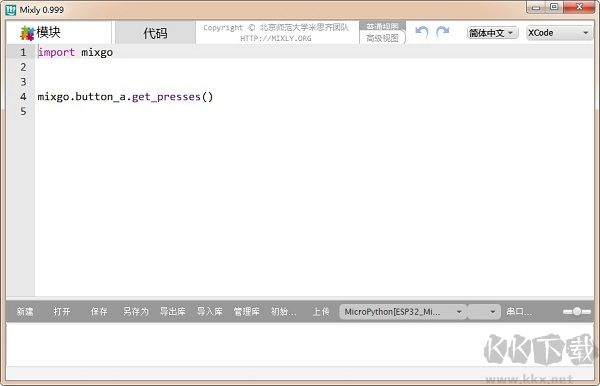The width and height of the screenshot is (600, 386).
Task: Click the Mixly app icon in title bar
Action: [11, 10]
